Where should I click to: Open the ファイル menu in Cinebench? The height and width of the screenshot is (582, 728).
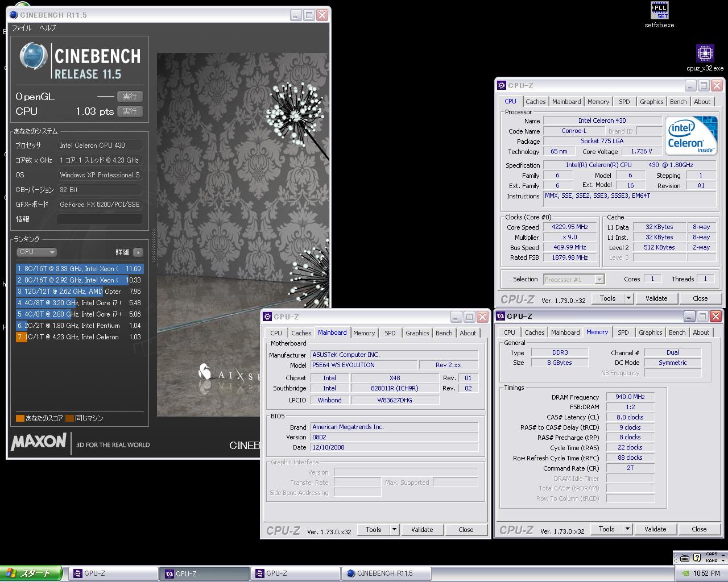[x=22, y=28]
